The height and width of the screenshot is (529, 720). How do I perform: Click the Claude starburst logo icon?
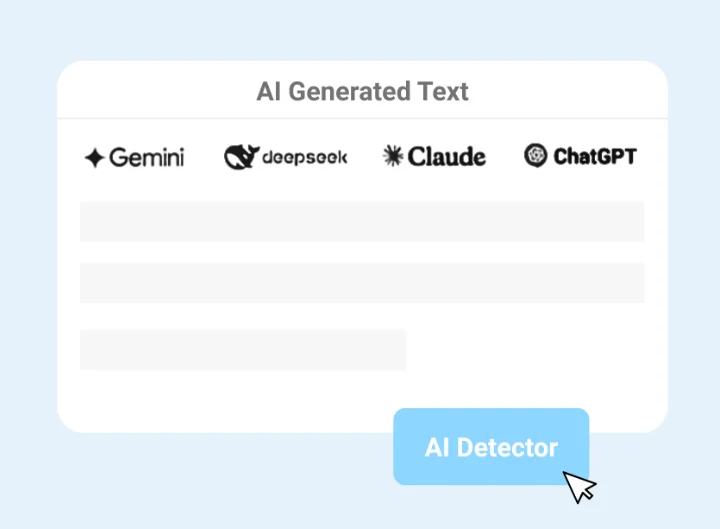click(393, 155)
